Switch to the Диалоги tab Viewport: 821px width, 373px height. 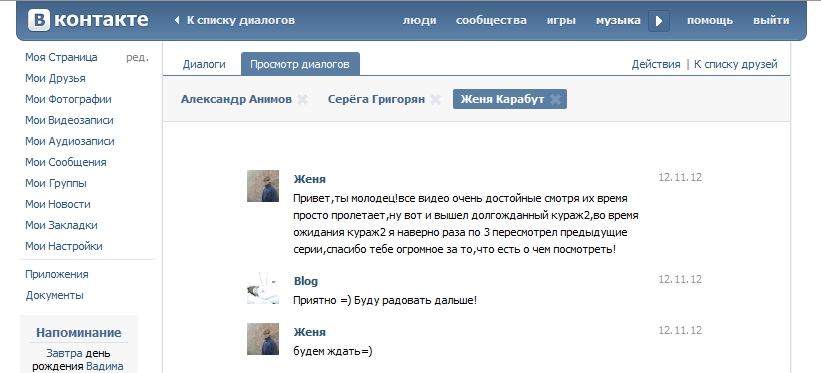[204, 64]
